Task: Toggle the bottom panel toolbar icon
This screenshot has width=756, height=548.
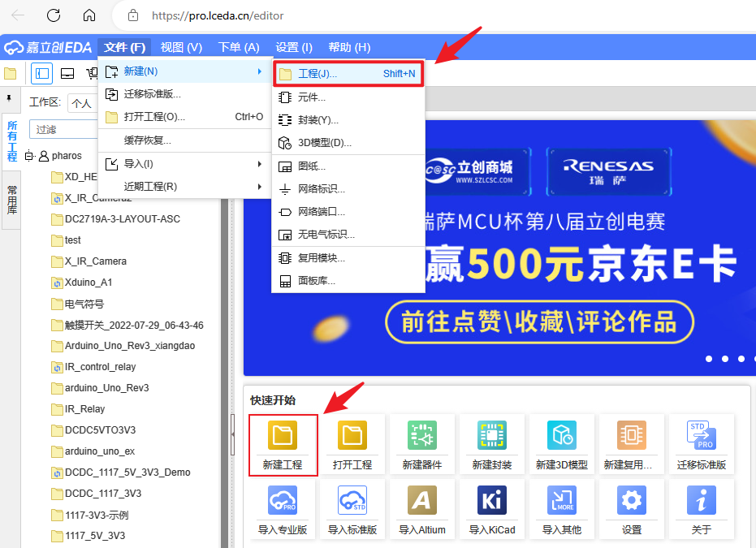Action: [x=67, y=74]
